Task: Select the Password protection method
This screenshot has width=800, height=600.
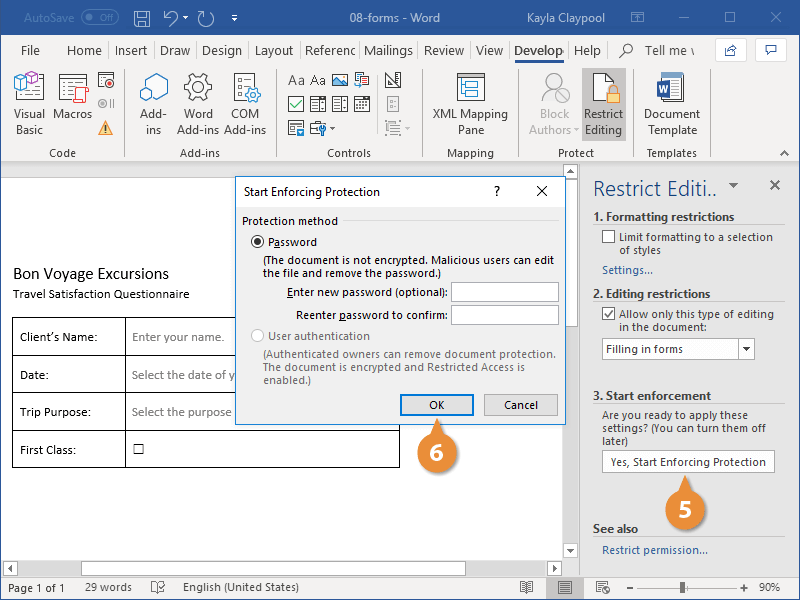Action: 258,241
